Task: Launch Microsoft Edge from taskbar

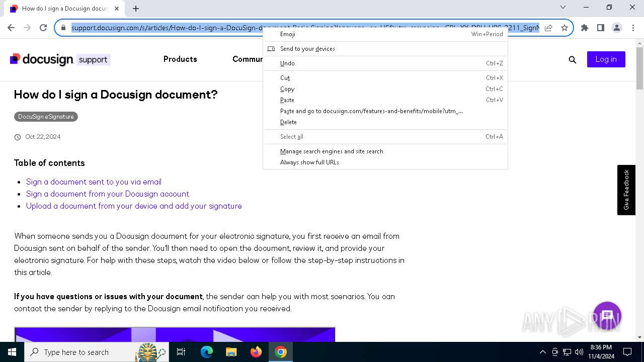Action: [207, 352]
